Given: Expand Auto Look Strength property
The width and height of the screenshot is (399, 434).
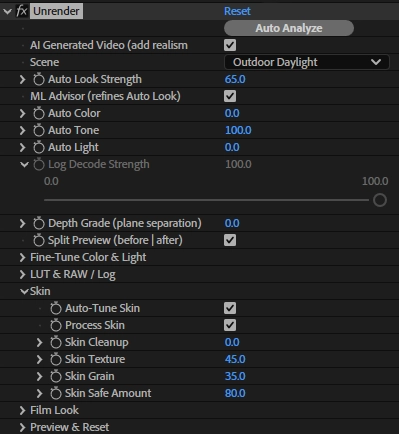Looking at the screenshot, I should coord(22,79).
